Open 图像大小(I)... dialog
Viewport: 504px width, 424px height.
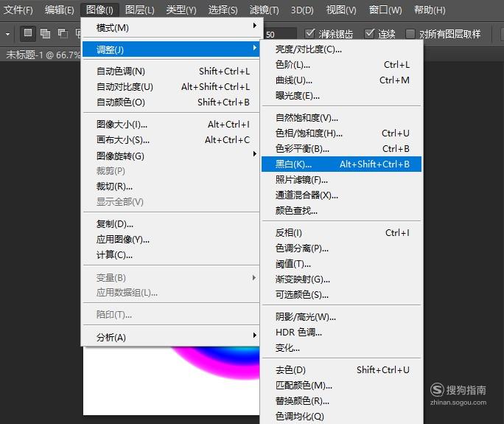[x=171, y=124]
